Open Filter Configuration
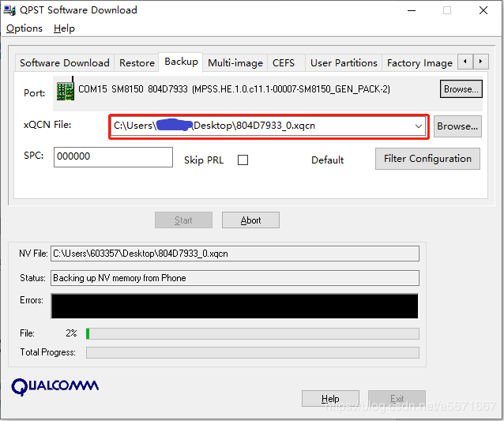The height and width of the screenshot is (421, 504). (x=427, y=159)
